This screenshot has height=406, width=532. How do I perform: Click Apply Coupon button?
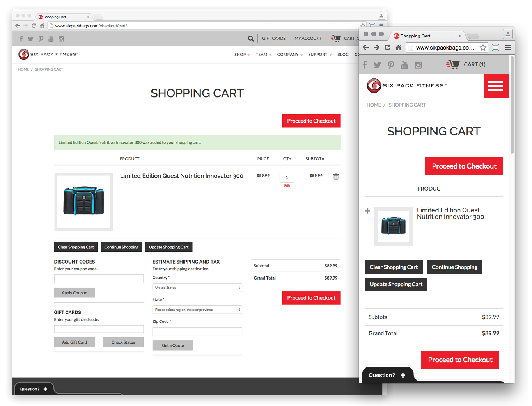click(x=74, y=293)
